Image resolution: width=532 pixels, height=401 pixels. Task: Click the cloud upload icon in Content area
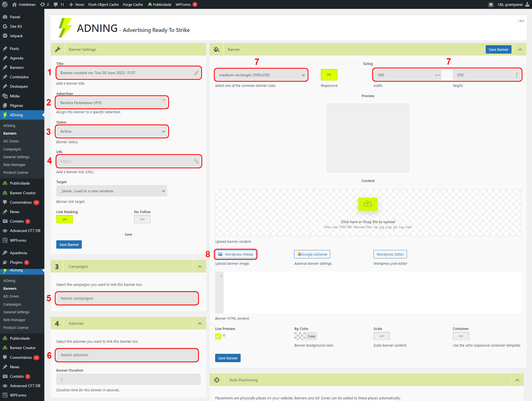click(x=368, y=204)
